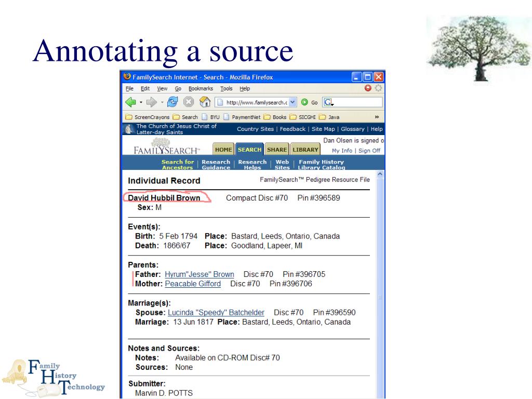Viewport: 532px width, 399px height.
Task: Switch to the SEARCH tab
Action: pos(249,149)
